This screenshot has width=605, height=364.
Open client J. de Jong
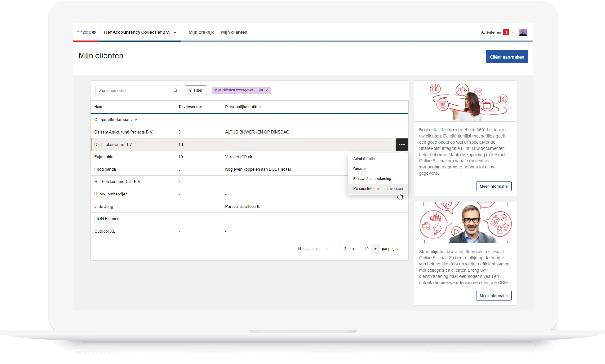coord(104,207)
